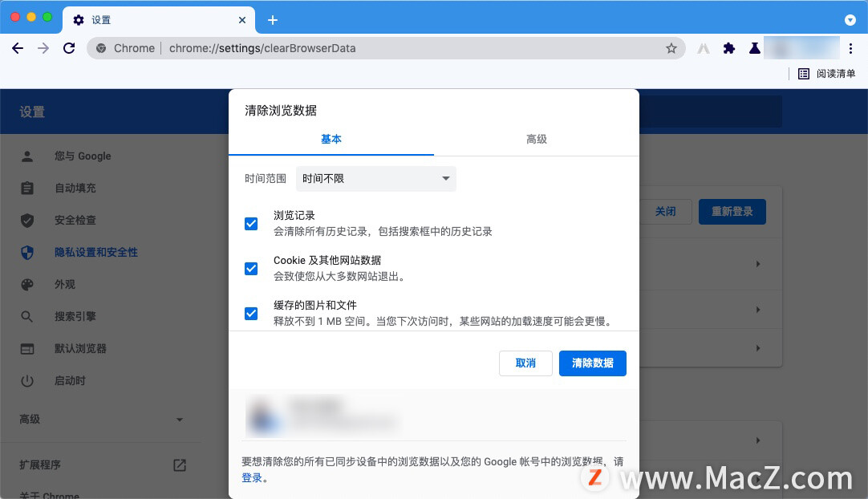Viewport: 868px width, 499px height.
Task: Open the Chrome three-dot menu
Action: pos(851,48)
